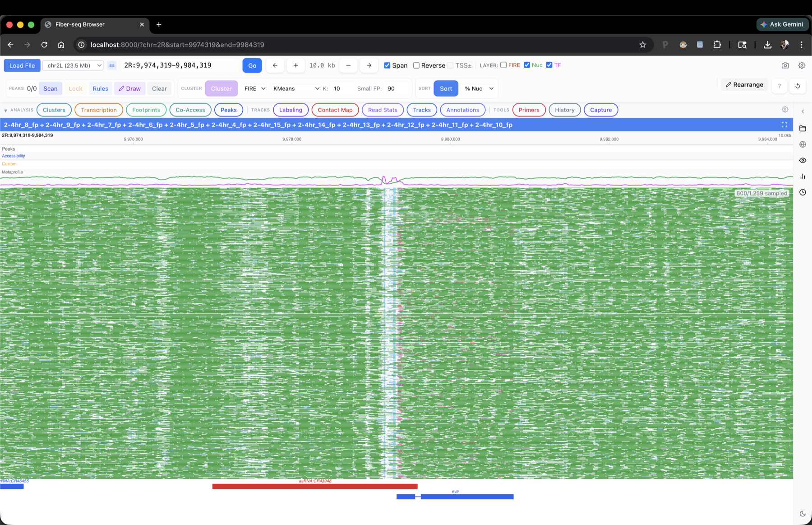
Task: Enable the FIRE layer checkbox
Action: coord(503,65)
